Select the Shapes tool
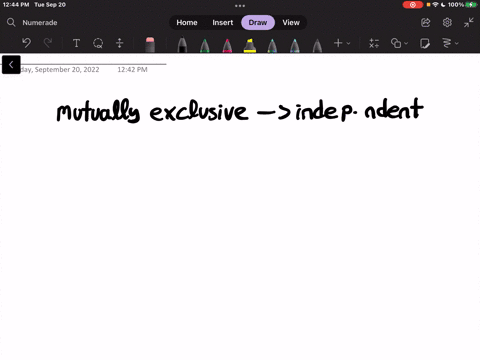 [x=396, y=43]
